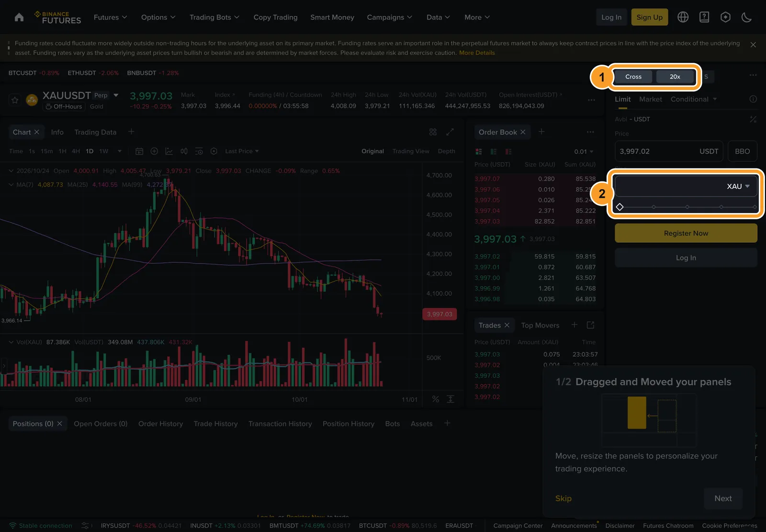766x532 pixels.
Task: Open the chart indicators icon
Action: [169, 151]
